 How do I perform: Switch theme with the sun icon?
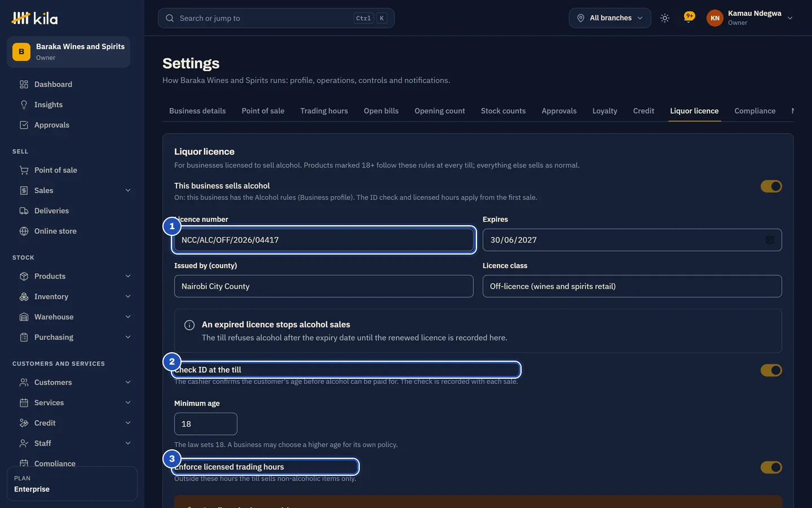[x=665, y=18]
